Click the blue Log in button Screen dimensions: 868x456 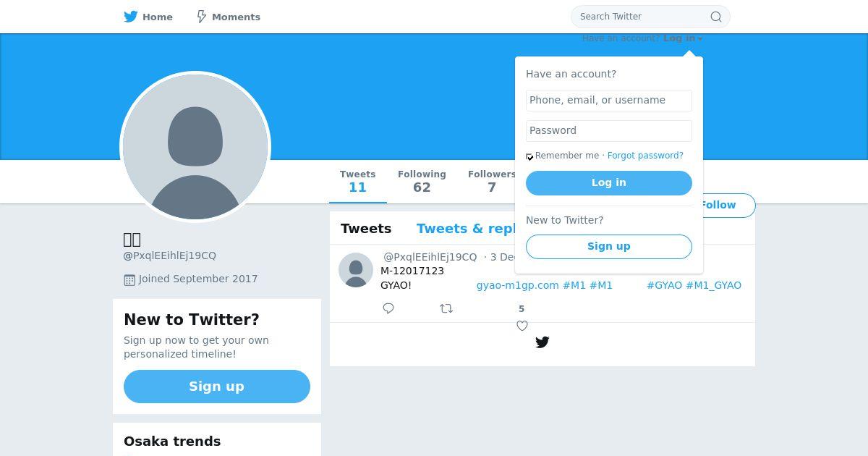tap(609, 183)
